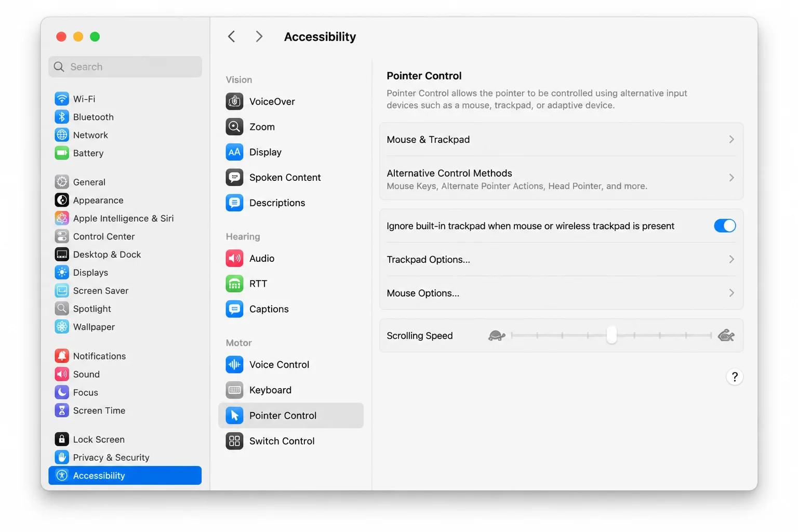Select the Focus moon icon

(62, 392)
